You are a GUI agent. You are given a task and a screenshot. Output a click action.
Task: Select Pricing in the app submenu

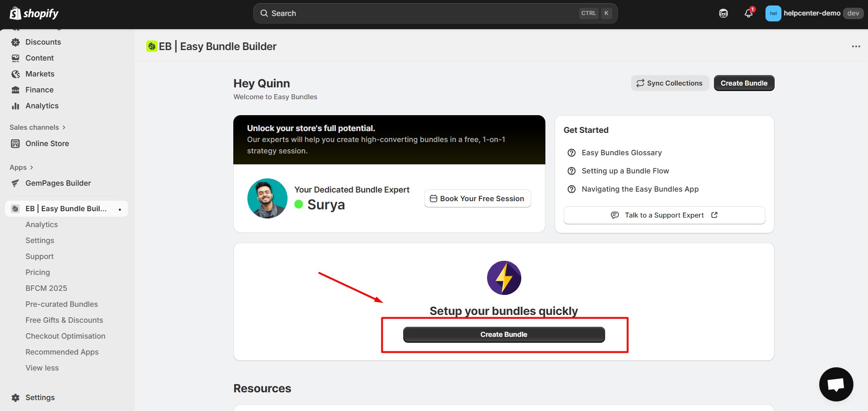[x=37, y=272]
